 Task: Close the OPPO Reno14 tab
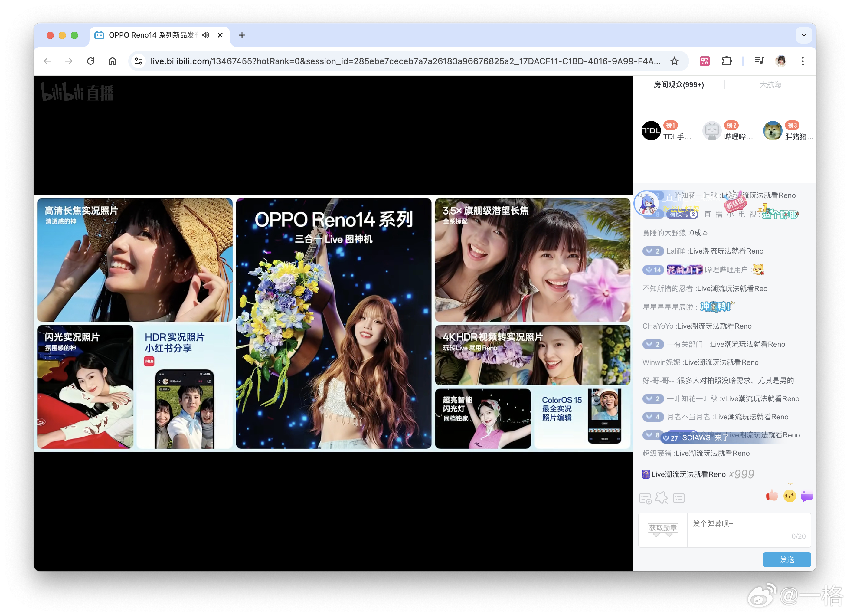pos(221,35)
